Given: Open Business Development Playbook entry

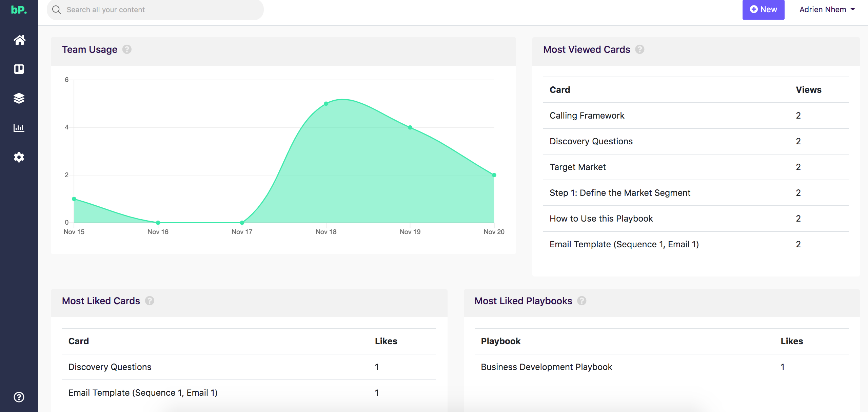Looking at the screenshot, I should click(x=546, y=367).
